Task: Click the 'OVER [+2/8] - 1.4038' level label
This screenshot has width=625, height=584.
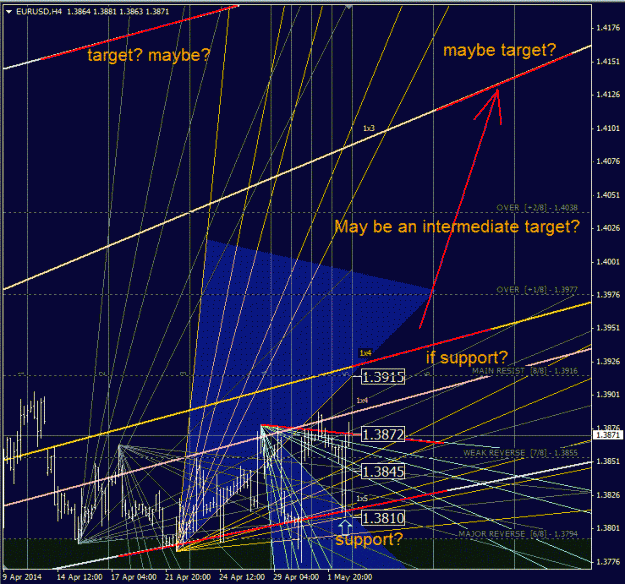Action: 537,208
